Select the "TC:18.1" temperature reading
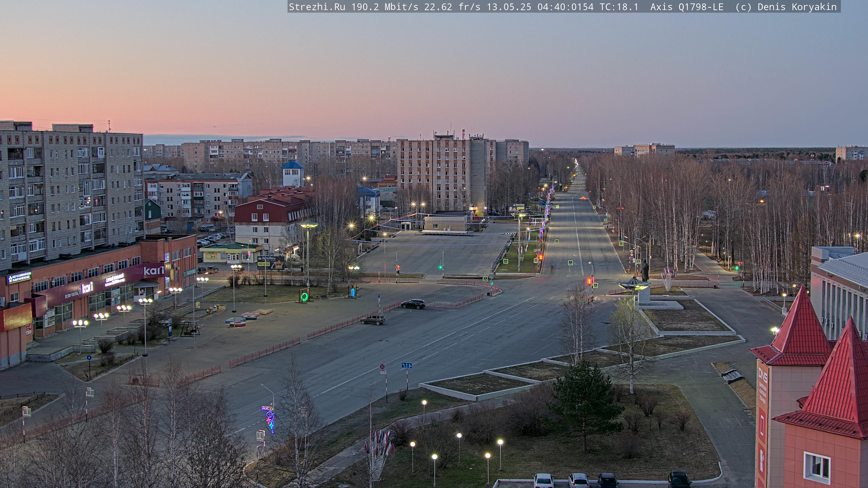This screenshot has height=488, width=868. click(619, 7)
